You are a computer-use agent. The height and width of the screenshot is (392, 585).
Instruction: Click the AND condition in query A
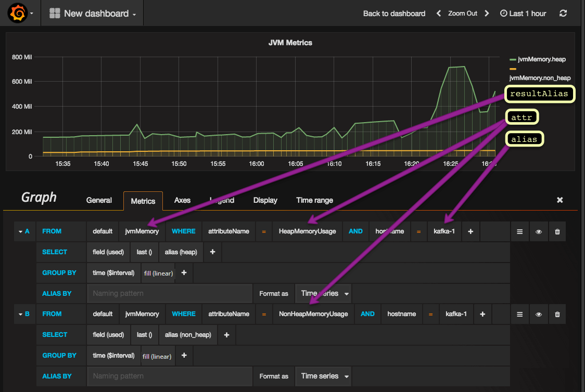click(355, 231)
